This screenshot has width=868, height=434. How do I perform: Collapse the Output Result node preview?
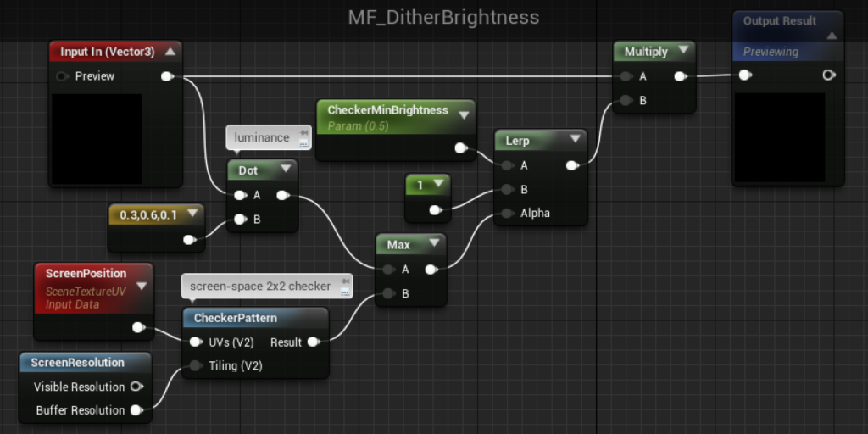point(832,36)
